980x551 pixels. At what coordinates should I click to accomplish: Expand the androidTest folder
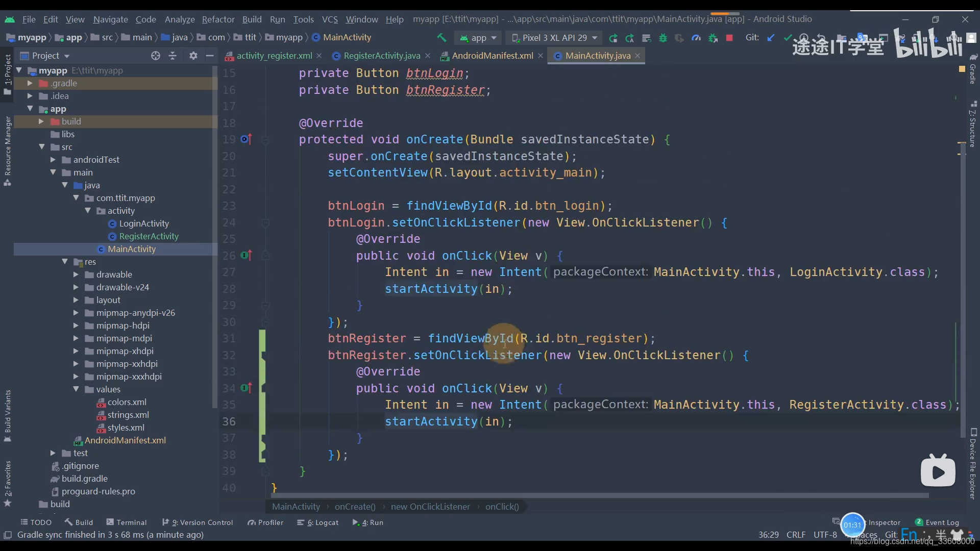(53, 160)
